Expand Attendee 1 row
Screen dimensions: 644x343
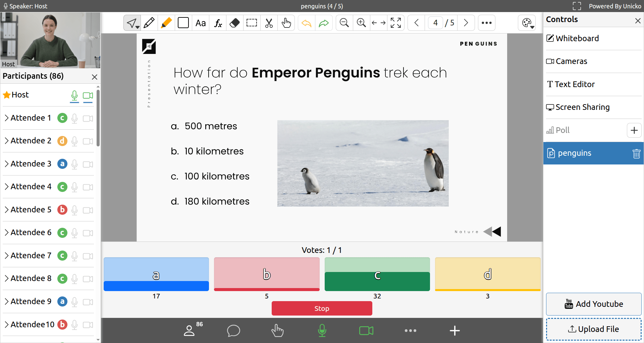click(6, 118)
